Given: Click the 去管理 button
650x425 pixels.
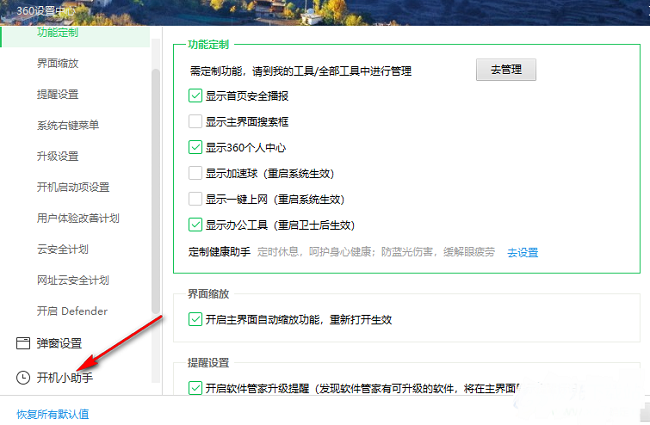Looking at the screenshot, I should pyautogui.click(x=506, y=70).
